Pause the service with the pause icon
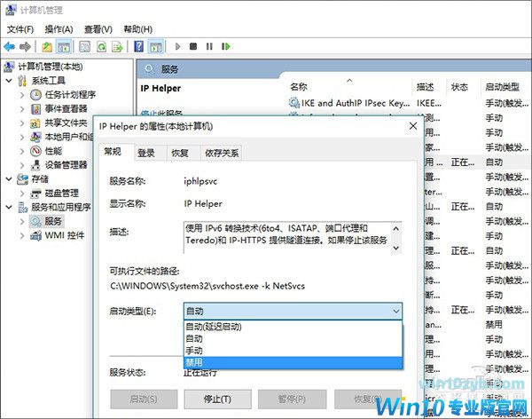This screenshot has height=419, width=532. (x=209, y=46)
